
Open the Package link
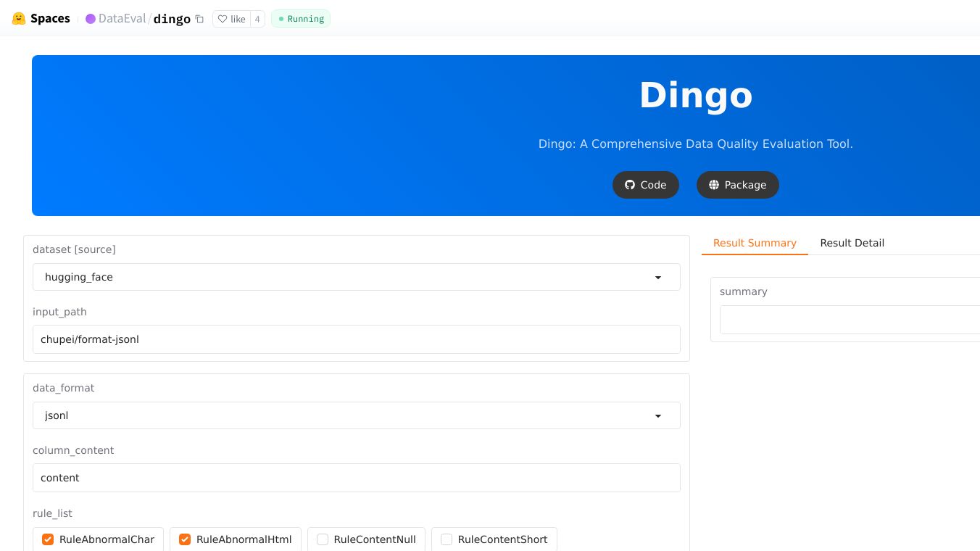(x=738, y=185)
